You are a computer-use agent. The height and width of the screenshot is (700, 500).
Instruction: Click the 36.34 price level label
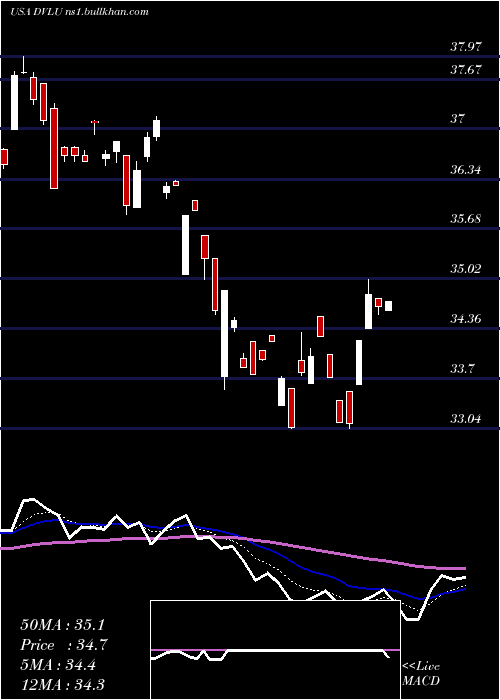(x=466, y=170)
